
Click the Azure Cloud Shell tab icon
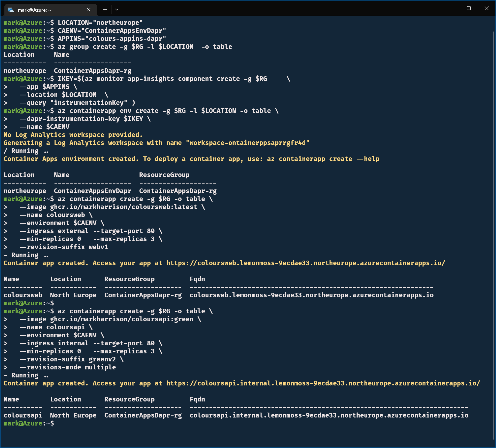(x=11, y=10)
